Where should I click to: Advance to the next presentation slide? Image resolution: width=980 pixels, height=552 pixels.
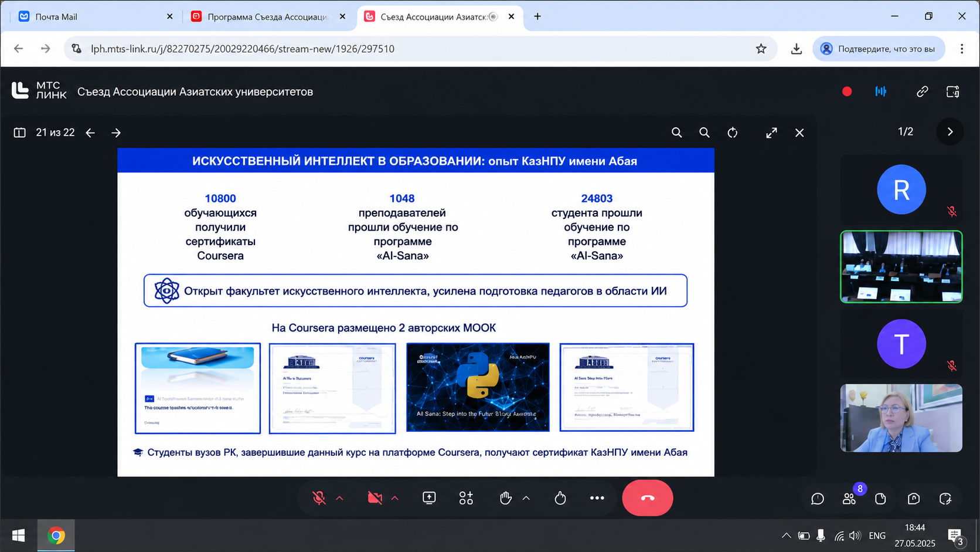(x=116, y=133)
